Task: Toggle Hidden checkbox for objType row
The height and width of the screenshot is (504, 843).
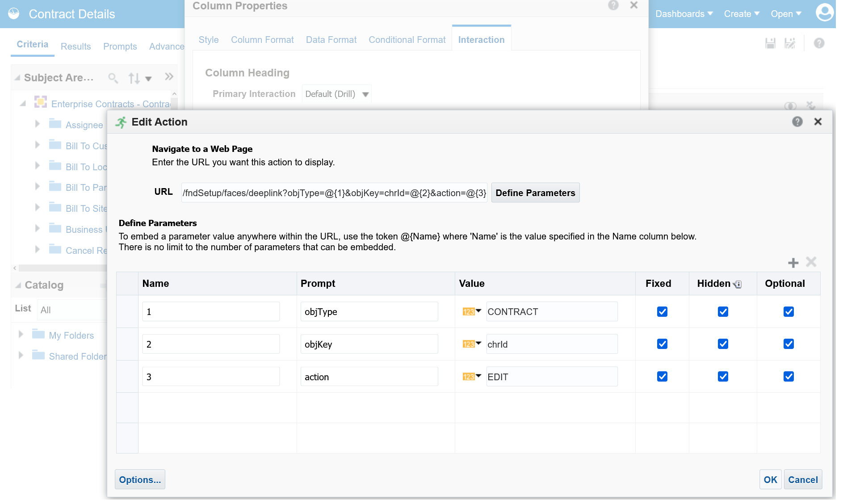Action: coord(723,312)
